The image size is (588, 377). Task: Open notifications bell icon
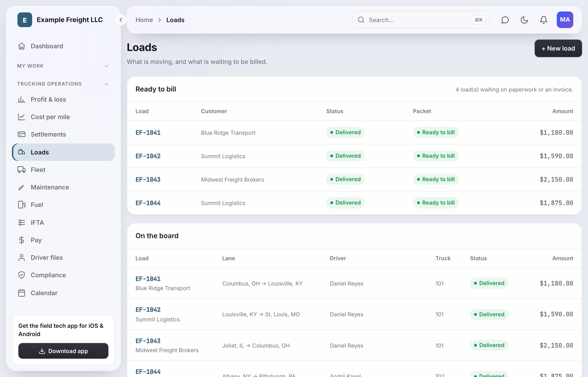tap(543, 20)
